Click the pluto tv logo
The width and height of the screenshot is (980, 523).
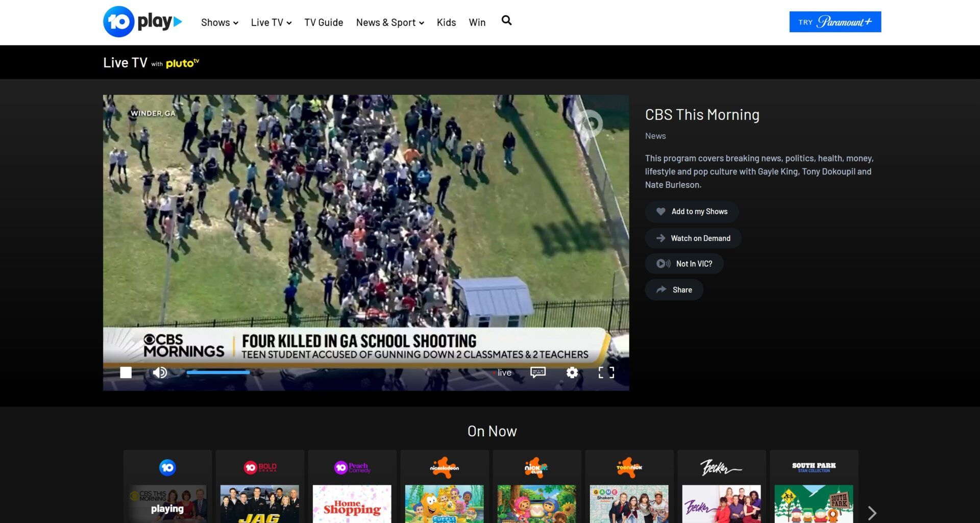(x=182, y=63)
